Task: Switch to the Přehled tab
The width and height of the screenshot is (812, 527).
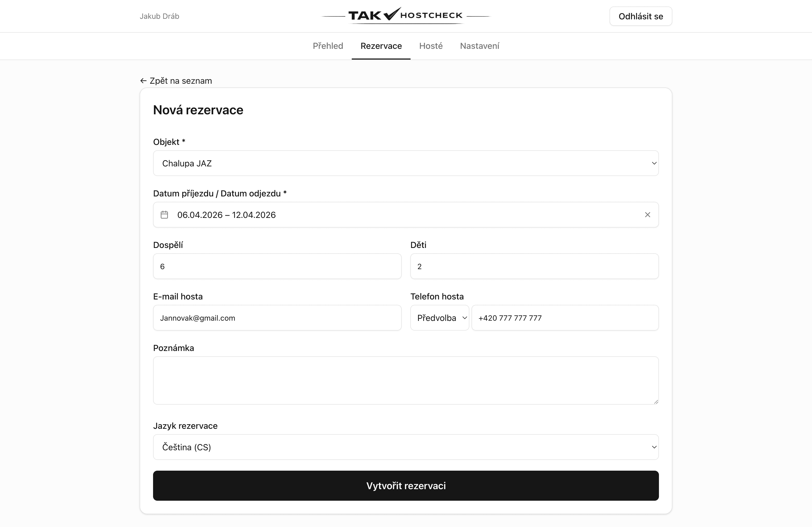Action: pyautogui.click(x=328, y=46)
